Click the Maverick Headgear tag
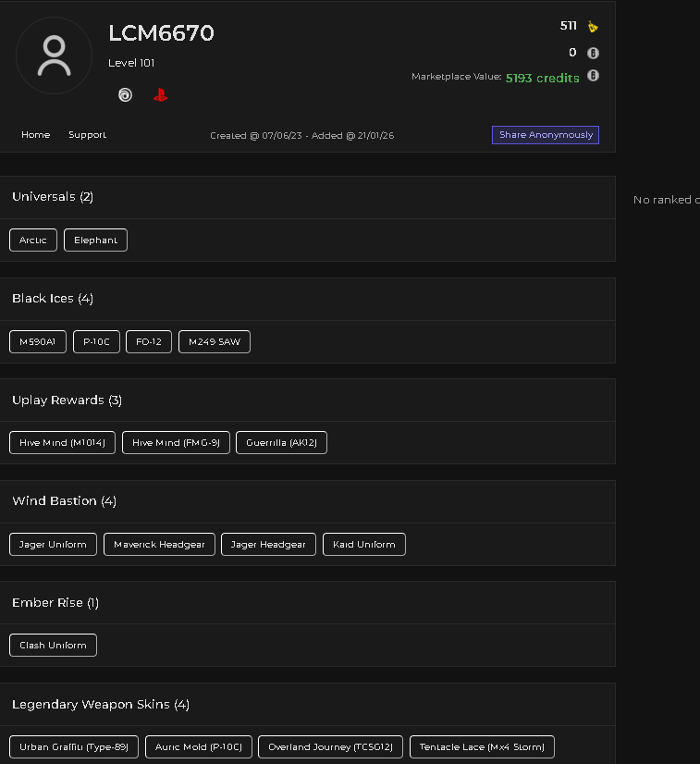 [159, 544]
